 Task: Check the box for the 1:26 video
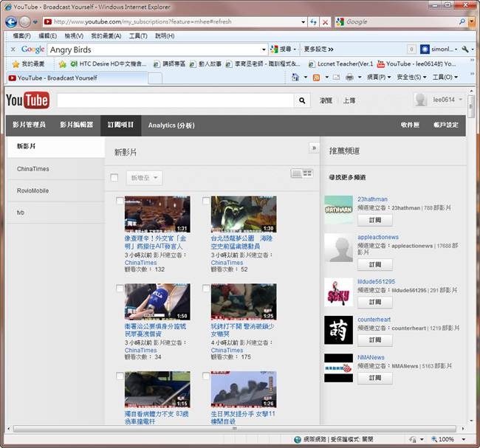206,376
